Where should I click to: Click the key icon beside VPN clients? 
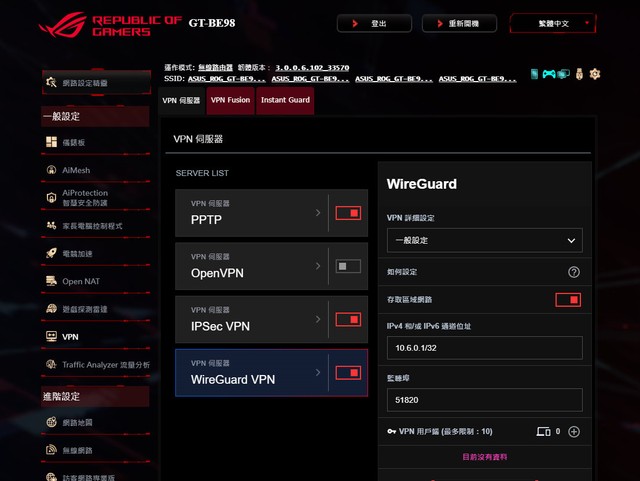coord(391,432)
